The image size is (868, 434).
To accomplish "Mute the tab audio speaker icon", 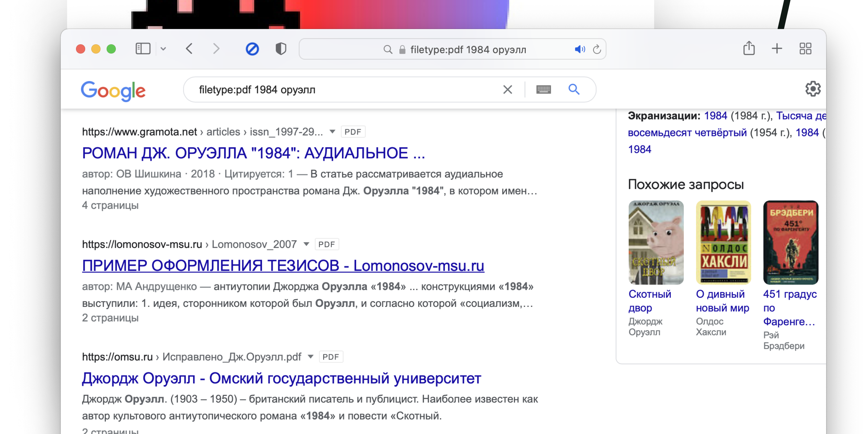I will point(579,50).
